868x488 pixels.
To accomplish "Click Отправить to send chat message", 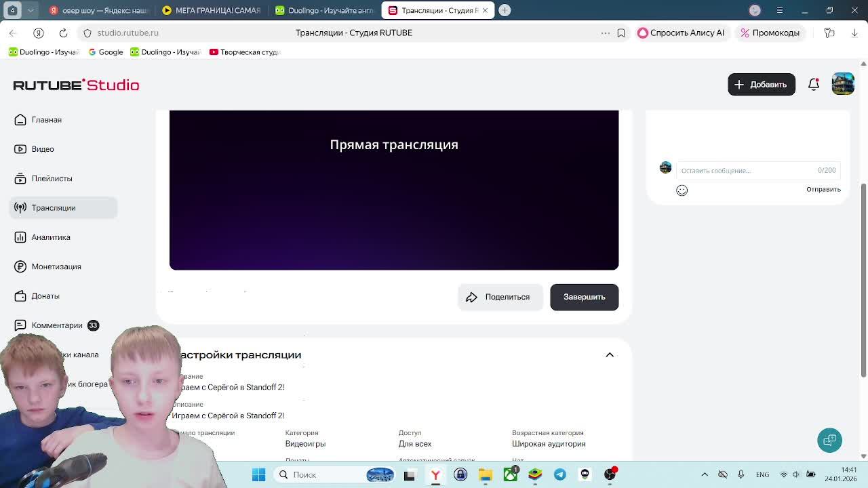I will pyautogui.click(x=823, y=190).
